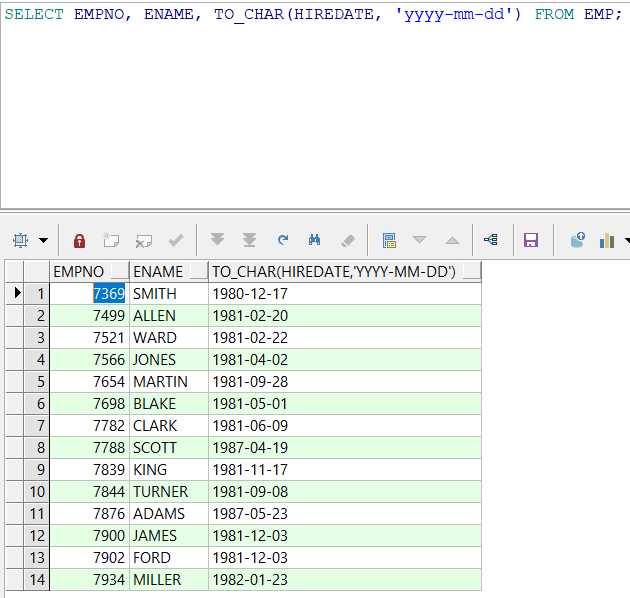The image size is (630, 598).
Task: Click the eraser clear record icon
Action: pyautogui.click(x=348, y=240)
